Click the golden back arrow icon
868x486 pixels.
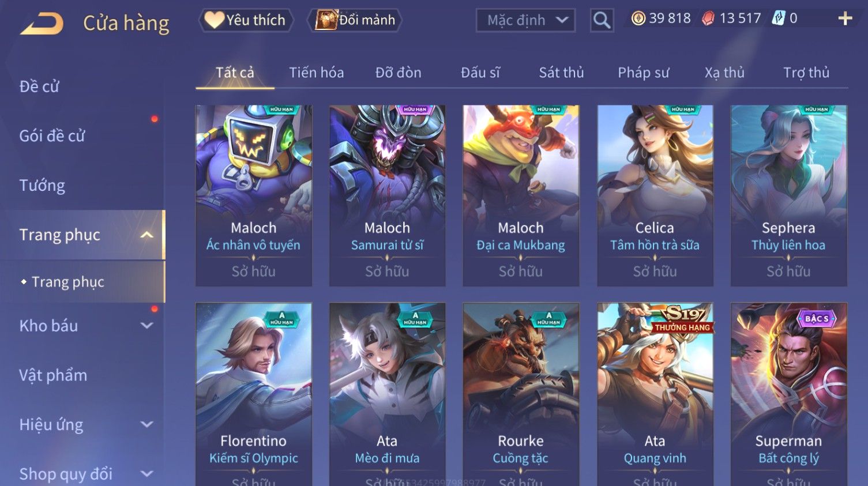click(42, 24)
